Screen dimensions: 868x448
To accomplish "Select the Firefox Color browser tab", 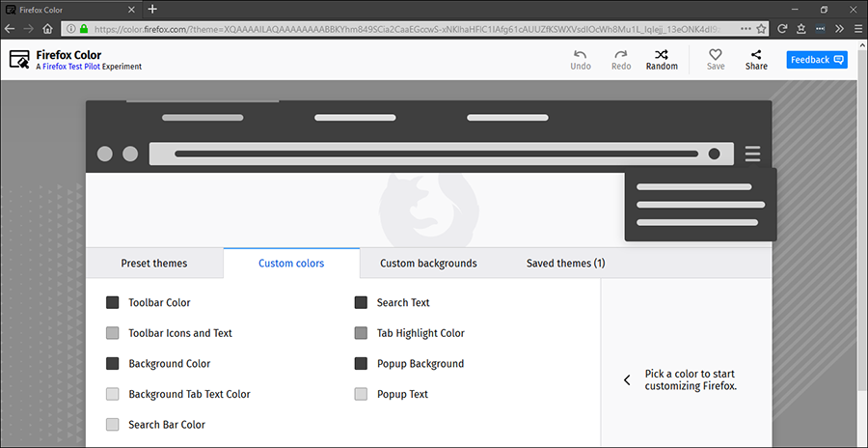I will (x=70, y=10).
